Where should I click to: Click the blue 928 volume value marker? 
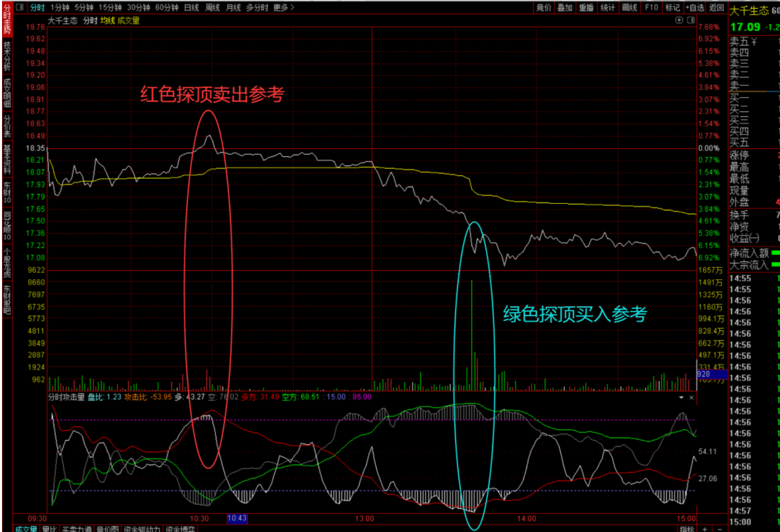click(712, 374)
